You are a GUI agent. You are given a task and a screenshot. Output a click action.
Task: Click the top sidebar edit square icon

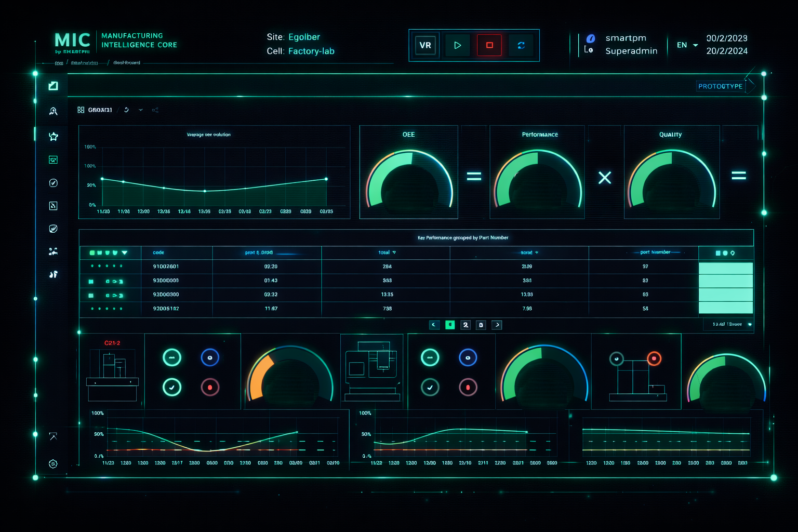[x=53, y=86]
